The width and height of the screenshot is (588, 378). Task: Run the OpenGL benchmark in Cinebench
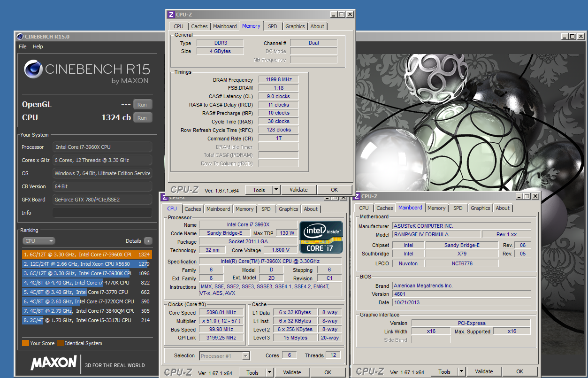pyautogui.click(x=143, y=105)
